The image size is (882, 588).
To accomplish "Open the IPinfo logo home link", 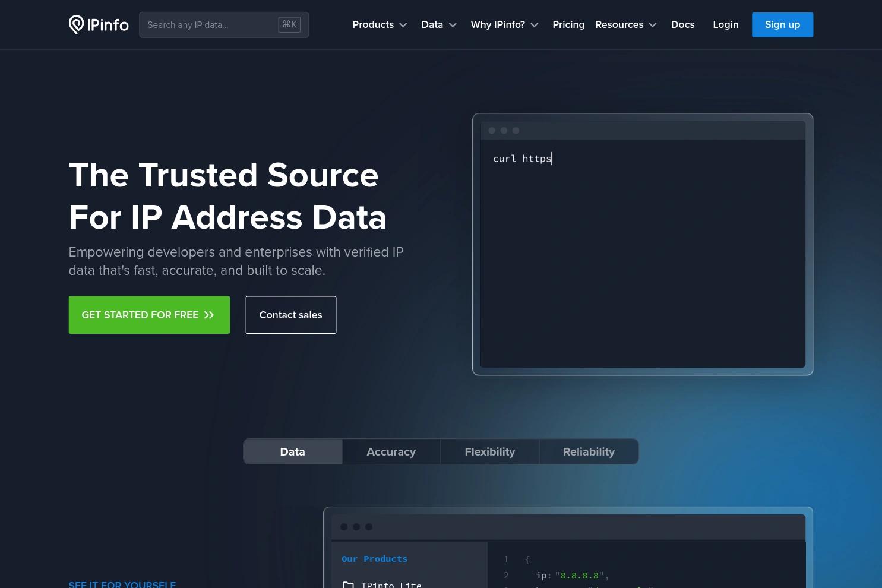I will (x=99, y=24).
